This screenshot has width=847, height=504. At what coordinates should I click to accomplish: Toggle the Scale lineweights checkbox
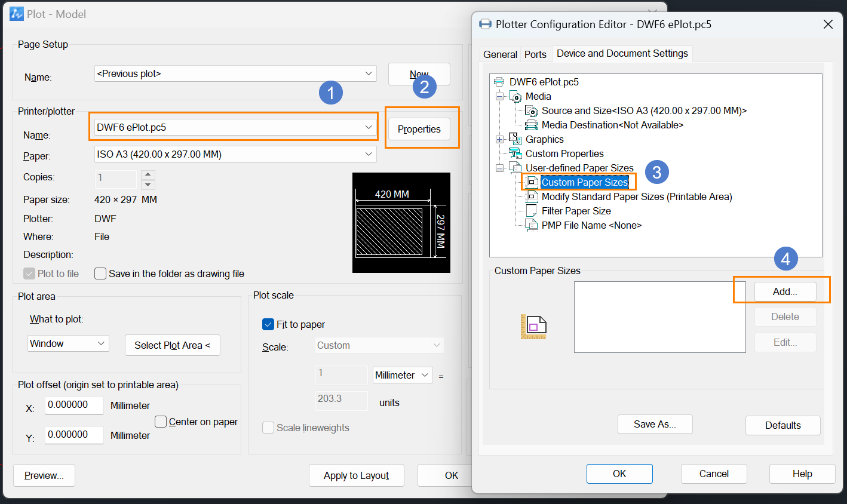[268, 428]
